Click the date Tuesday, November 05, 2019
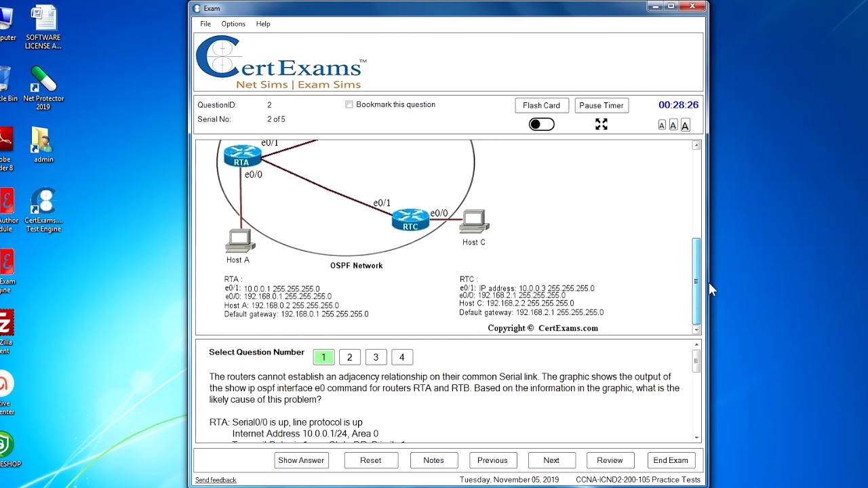Image resolution: width=868 pixels, height=488 pixels. (x=509, y=480)
